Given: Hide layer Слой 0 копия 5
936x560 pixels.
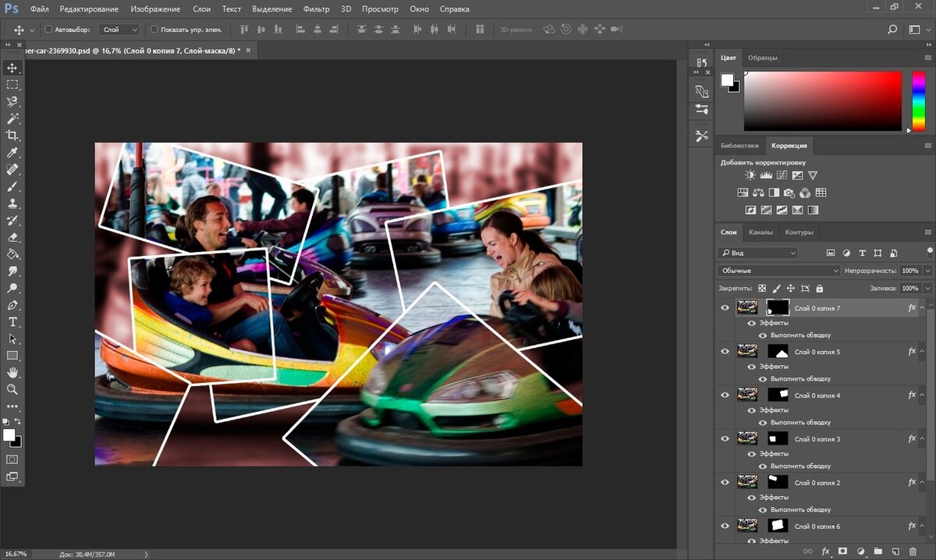Looking at the screenshot, I should pos(725,352).
